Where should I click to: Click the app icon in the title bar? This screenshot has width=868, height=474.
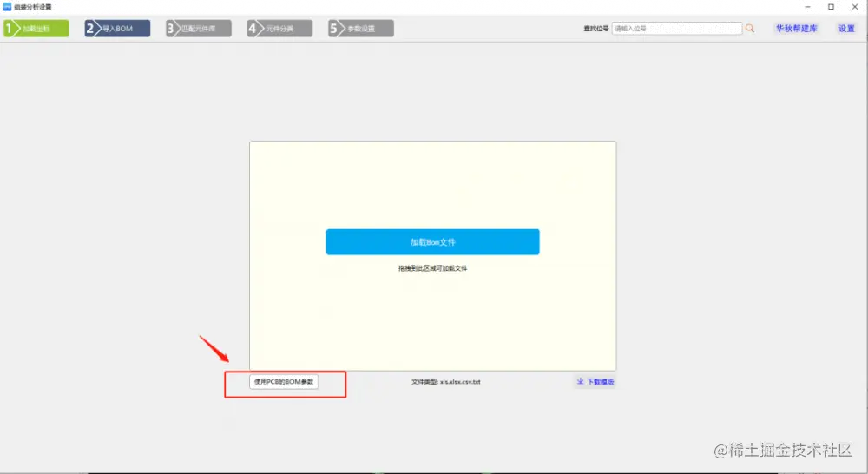tap(7, 7)
